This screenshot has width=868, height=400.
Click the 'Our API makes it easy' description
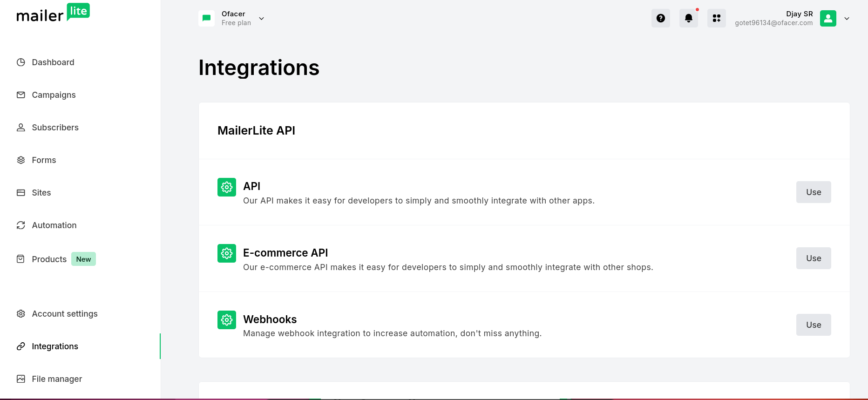coord(419,201)
